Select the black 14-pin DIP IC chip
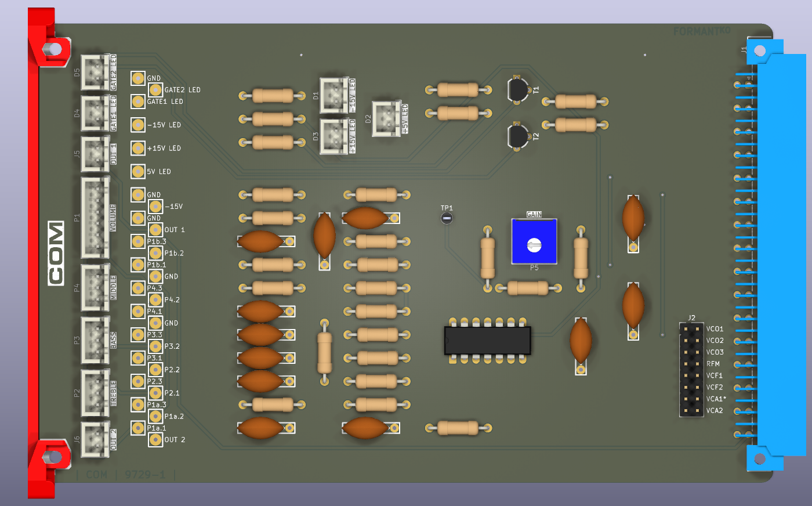Viewport: 812px width, 506px height. 487,340
